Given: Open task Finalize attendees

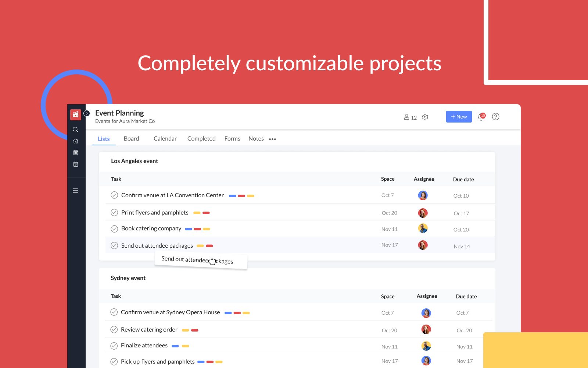Looking at the screenshot, I should pos(144,346).
